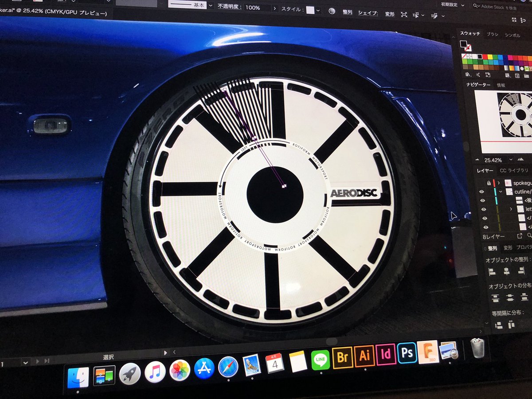Expand the 'let' sublayer chevron
Screen dimensions: 532x399
click(511, 209)
